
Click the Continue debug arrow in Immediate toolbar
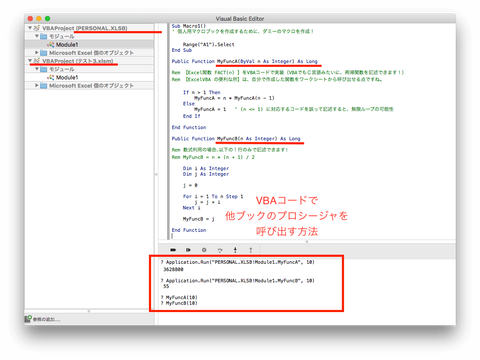pos(173,250)
